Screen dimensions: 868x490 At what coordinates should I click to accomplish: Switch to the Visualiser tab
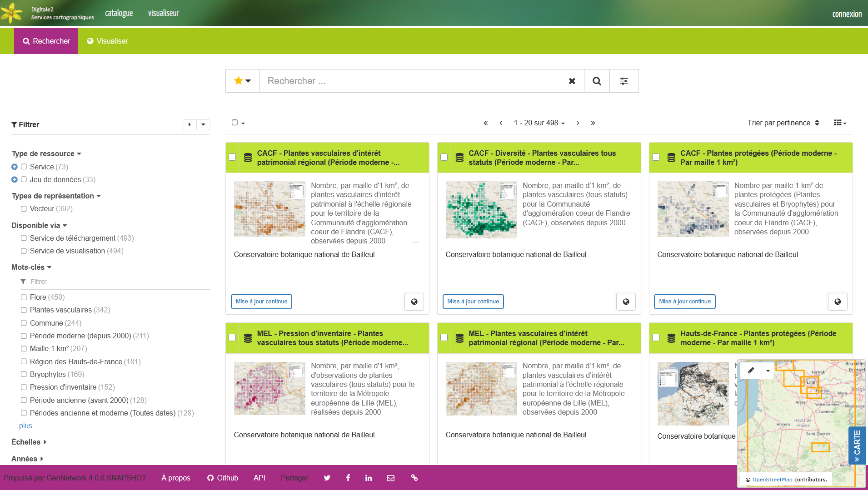pyautogui.click(x=107, y=41)
